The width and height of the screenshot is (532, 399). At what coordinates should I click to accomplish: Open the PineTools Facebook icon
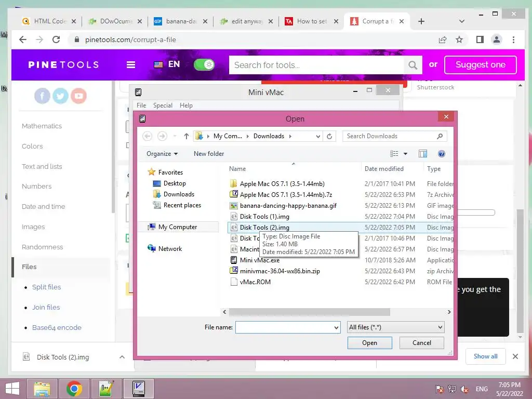(42, 96)
